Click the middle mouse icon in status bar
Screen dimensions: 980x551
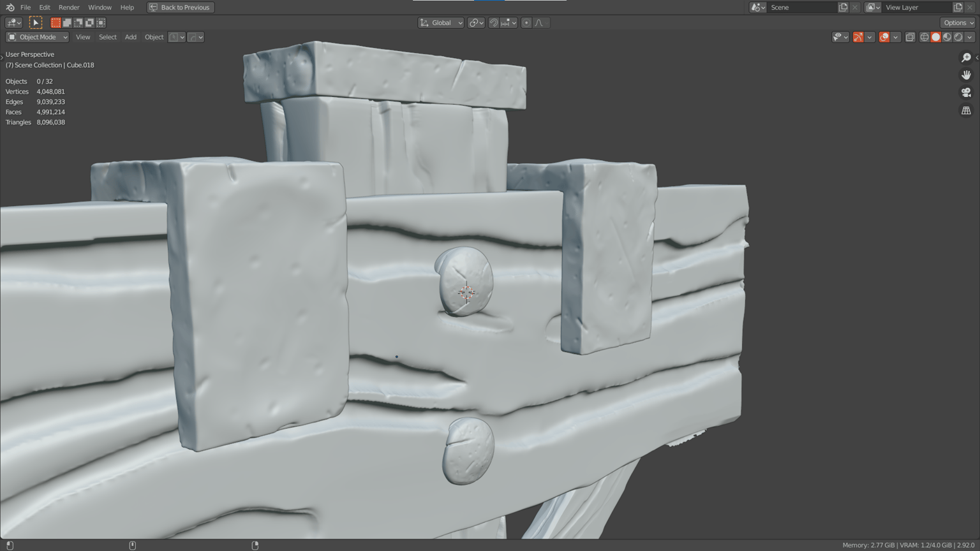pyautogui.click(x=133, y=545)
